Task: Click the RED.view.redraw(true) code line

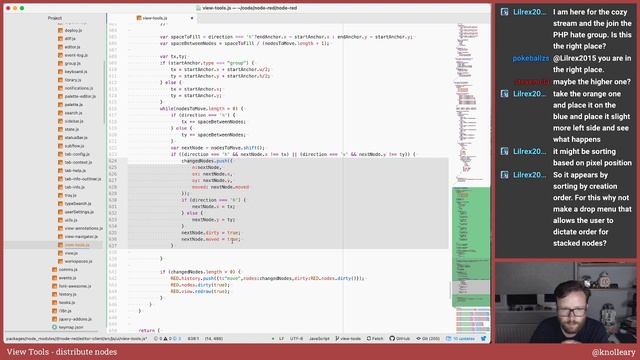Action: coord(200,291)
